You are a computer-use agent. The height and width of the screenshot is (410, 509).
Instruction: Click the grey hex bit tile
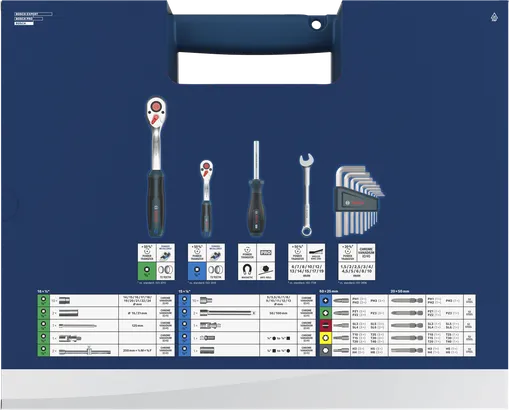pos(326,350)
